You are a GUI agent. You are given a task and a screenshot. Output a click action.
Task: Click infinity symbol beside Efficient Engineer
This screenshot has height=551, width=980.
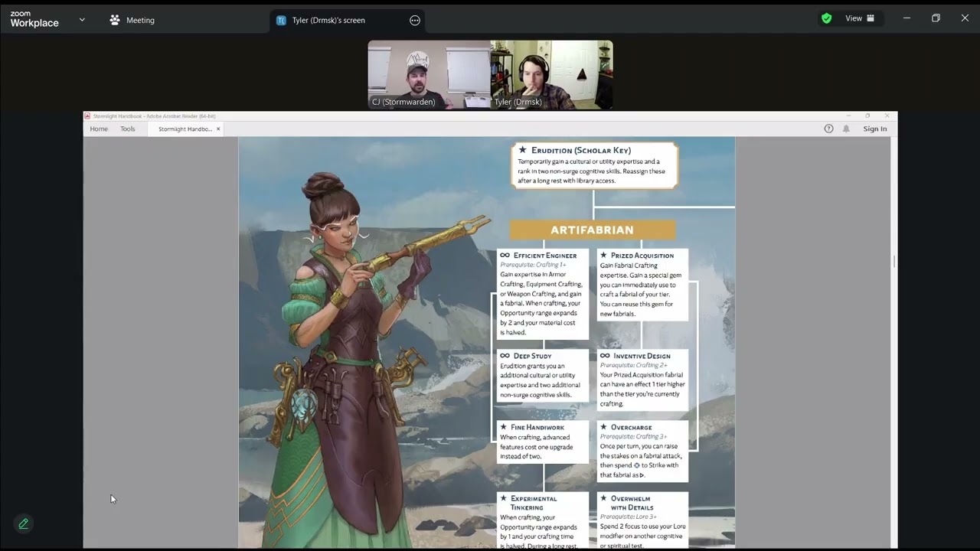pyautogui.click(x=505, y=256)
